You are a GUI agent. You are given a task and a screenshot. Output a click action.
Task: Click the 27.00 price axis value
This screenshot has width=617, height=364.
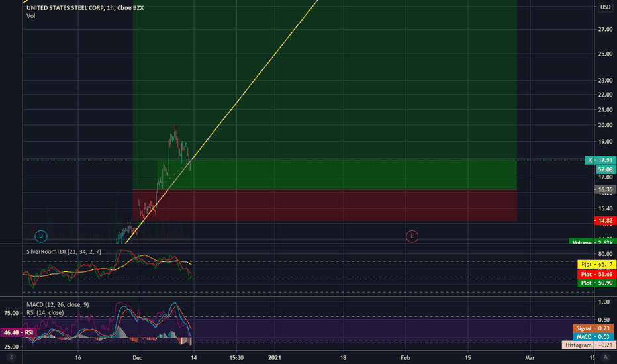pos(605,30)
